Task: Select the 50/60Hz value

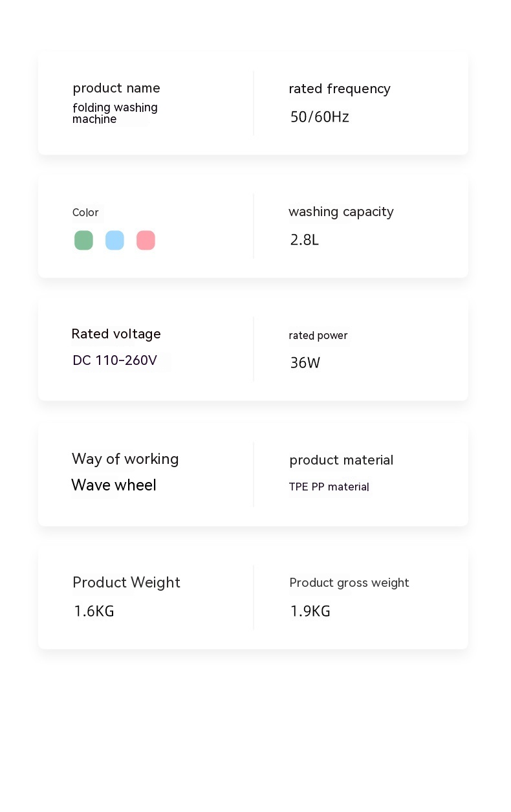Action: coord(320,117)
